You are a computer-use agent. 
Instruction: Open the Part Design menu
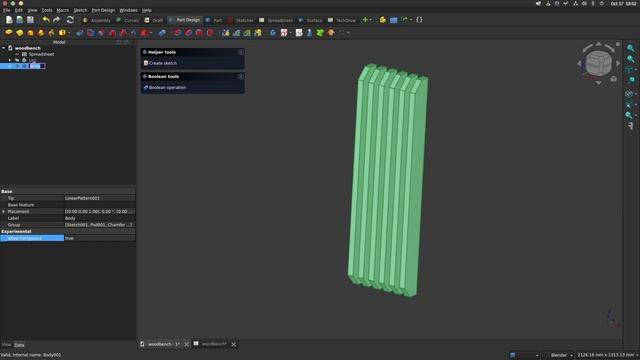click(103, 10)
